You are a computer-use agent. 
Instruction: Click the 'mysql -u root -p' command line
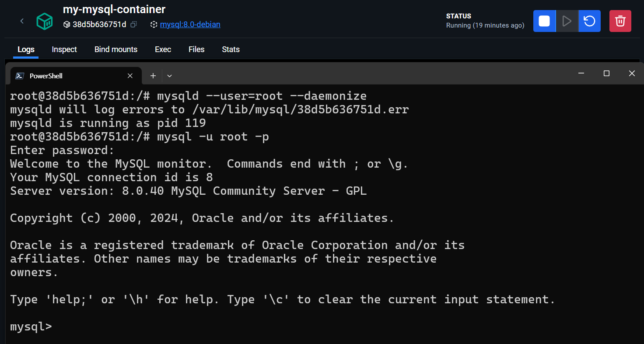pos(140,137)
